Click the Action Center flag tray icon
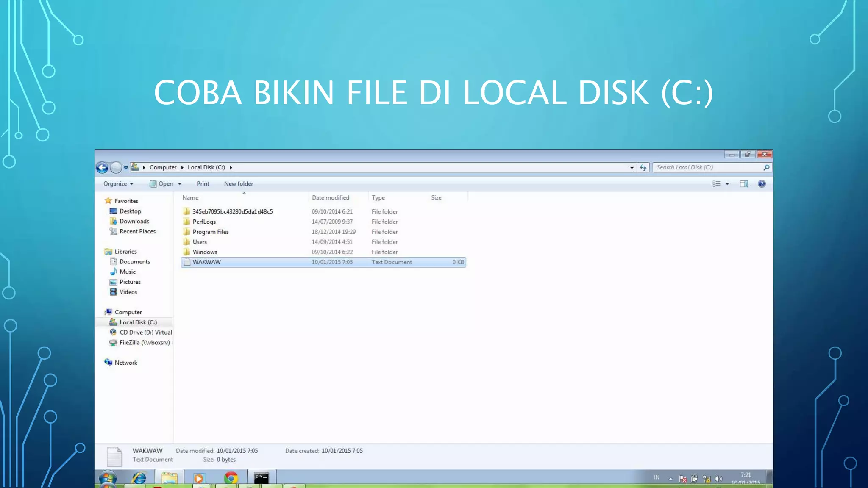The width and height of the screenshot is (868, 488). tap(683, 479)
